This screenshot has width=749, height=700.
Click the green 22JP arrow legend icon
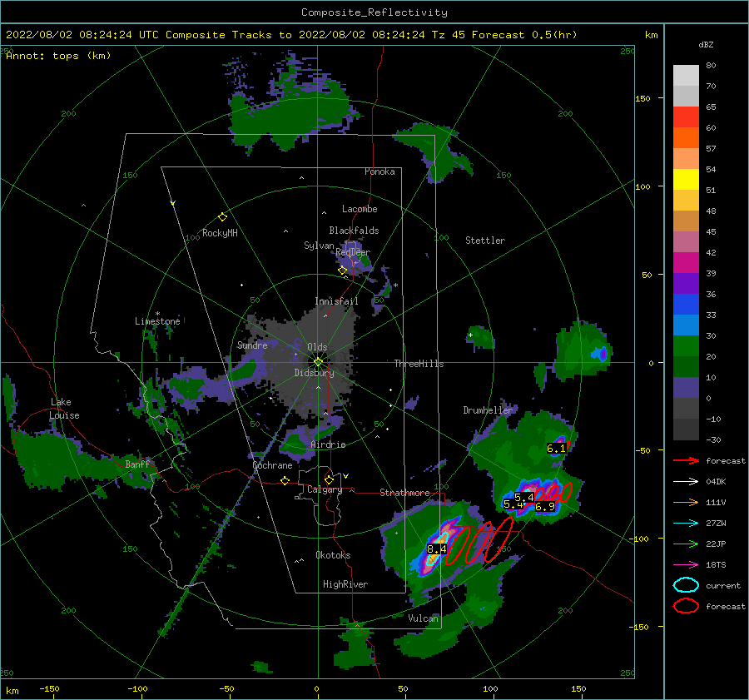(x=686, y=544)
